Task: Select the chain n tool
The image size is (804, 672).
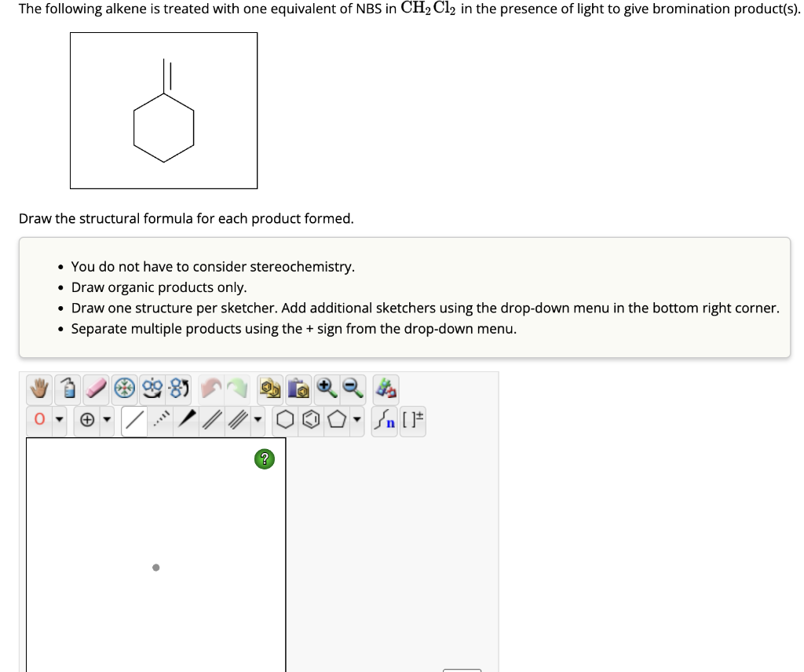Action: tap(385, 420)
